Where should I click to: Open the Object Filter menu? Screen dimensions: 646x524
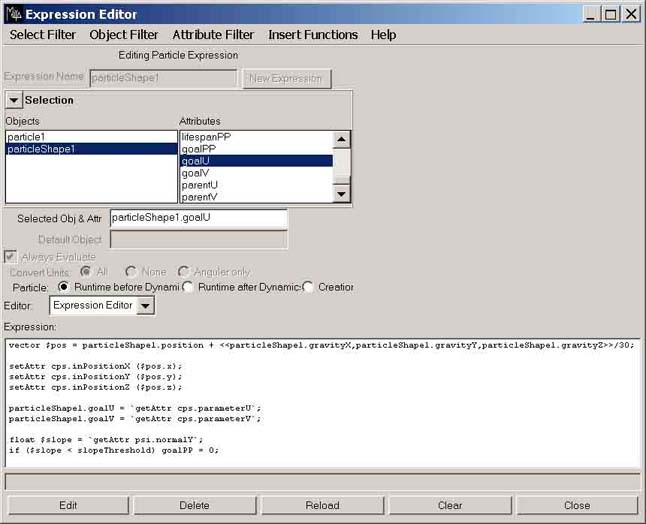[124, 35]
